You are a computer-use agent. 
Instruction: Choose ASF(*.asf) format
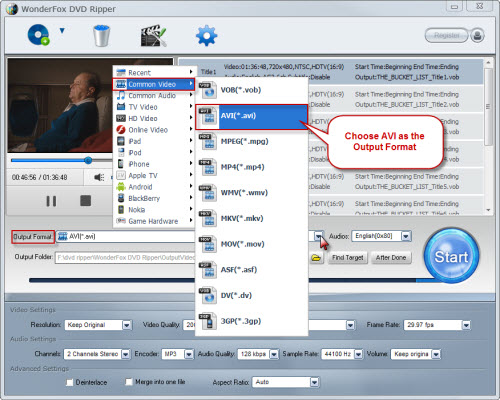click(252, 270)
